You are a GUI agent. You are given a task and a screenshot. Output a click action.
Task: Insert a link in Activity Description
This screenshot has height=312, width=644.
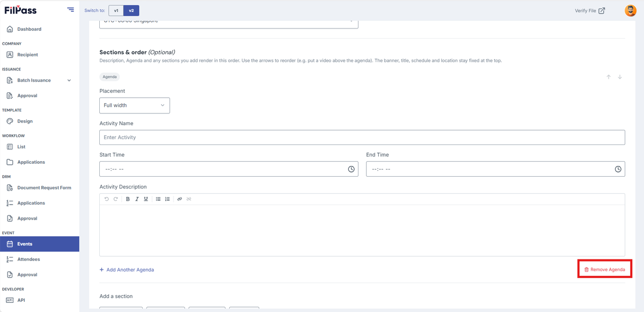pos(180,199)
